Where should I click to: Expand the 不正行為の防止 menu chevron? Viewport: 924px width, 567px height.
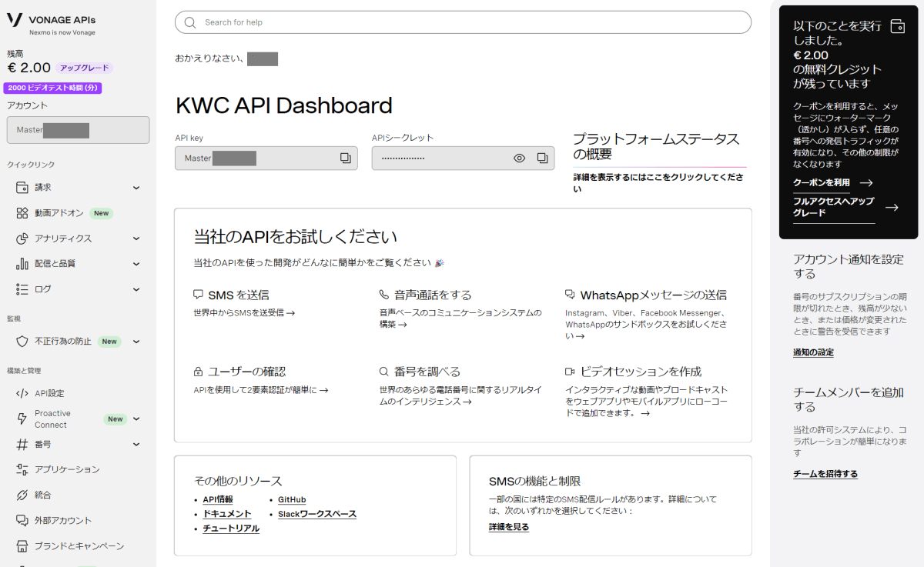click(x=136, y=342)
